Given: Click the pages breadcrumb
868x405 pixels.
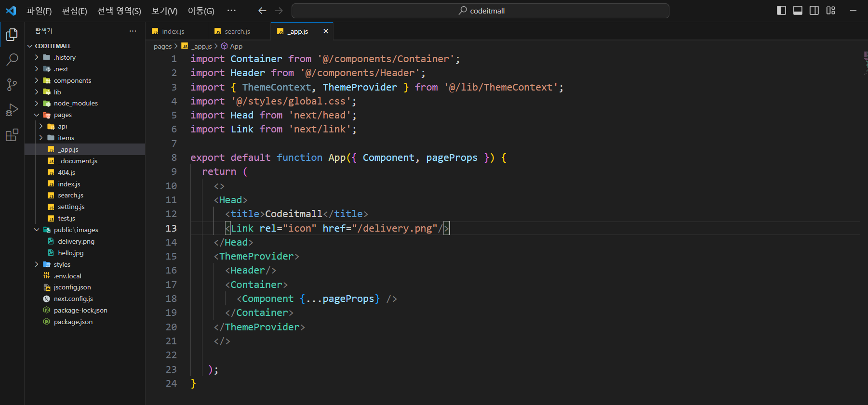Looking at the screenshot, I should coord(162,46).
